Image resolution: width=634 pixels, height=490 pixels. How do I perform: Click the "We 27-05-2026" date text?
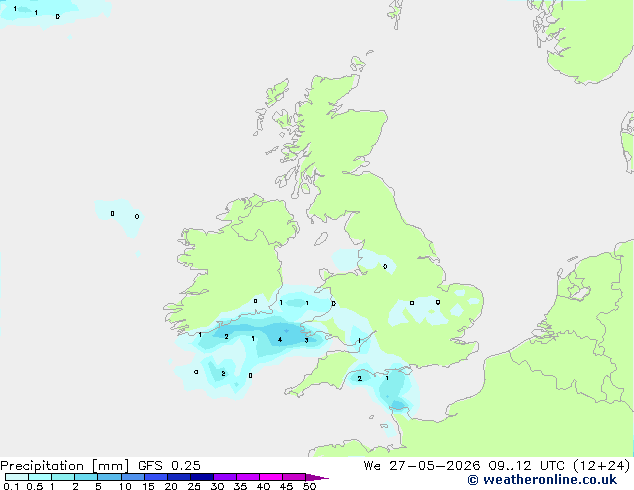tap(422, 466)
